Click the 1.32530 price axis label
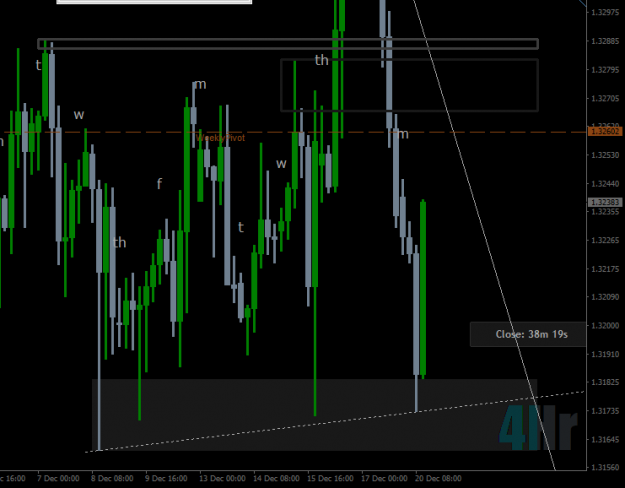This screenshot has height=488, width=625. [605, 155]
